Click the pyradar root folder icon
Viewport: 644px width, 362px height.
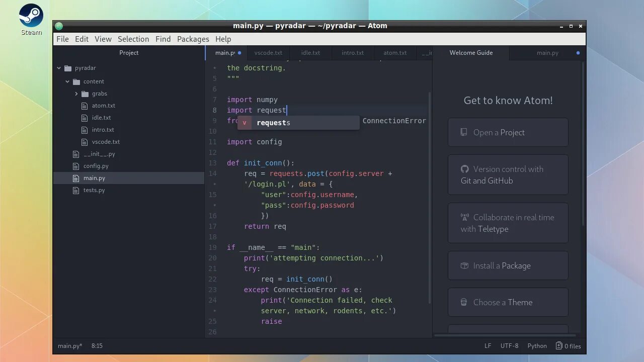(x=68, y=68)
